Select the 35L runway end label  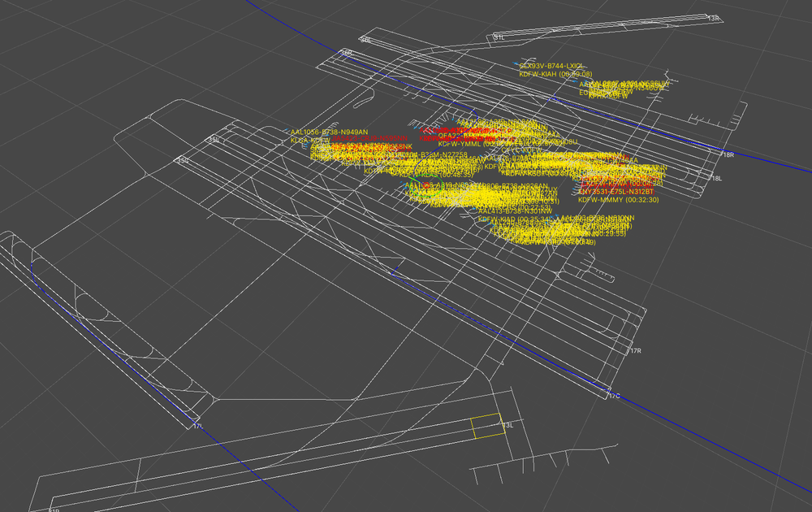pyautogui.click(x=214, y=140)
